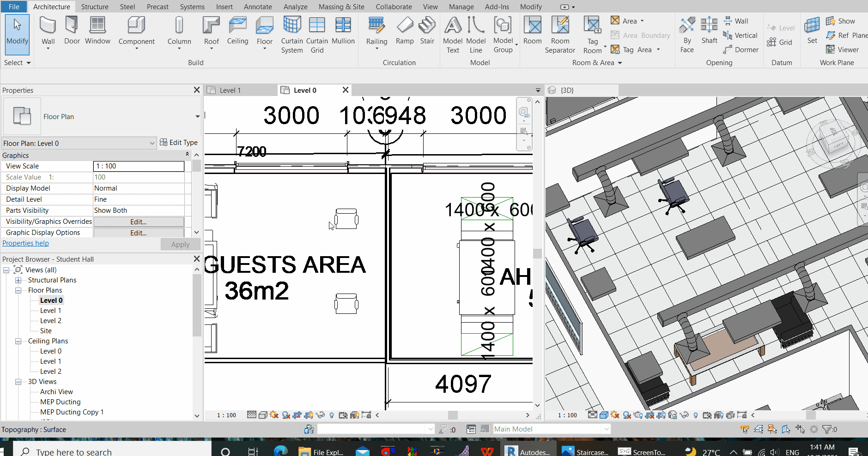The image size is (868, 456).
Task: Click the Apply button in Properties
Action: coord(180,244)
